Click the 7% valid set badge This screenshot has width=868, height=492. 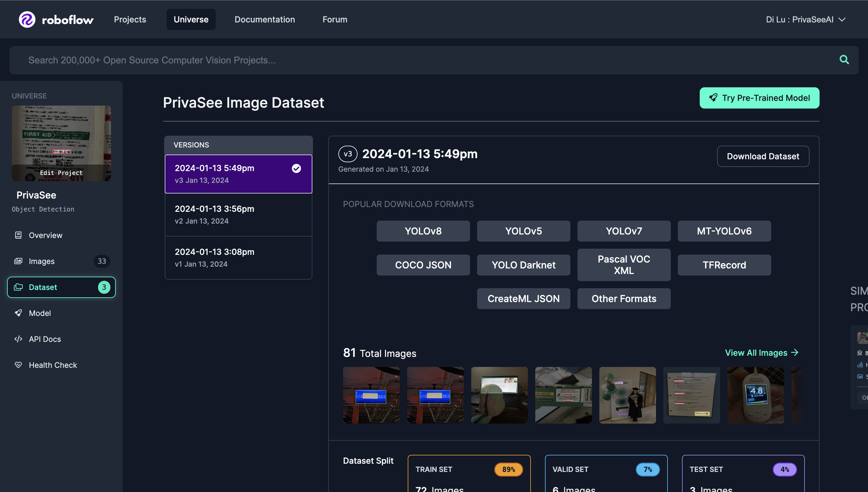tap(647, 469)
